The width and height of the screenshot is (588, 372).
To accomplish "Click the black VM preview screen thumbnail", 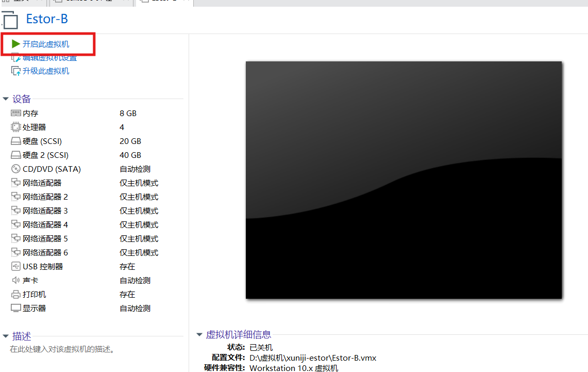I will point(404,180).
